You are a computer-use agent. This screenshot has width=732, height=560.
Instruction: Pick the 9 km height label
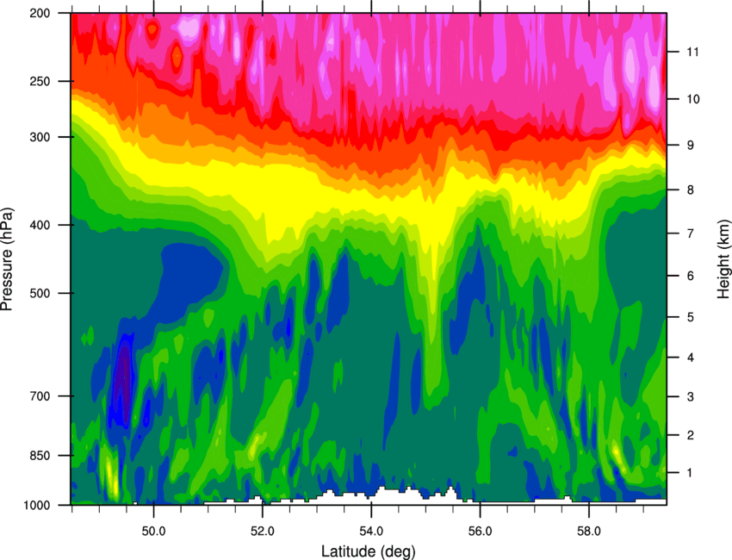(x=691, y=146)
